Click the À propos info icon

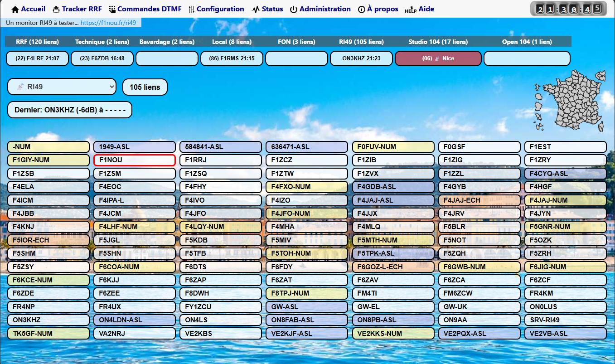[x=361, y=10]
